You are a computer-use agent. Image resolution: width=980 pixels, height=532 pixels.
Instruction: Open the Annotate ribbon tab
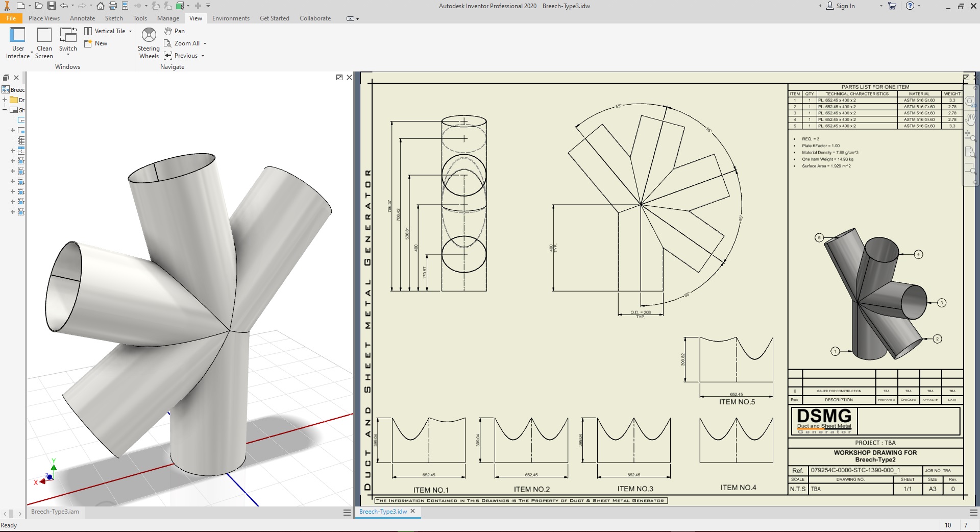click(x=82, y=18)
